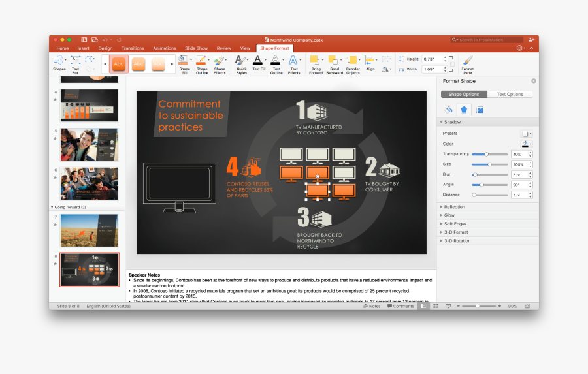Image resolution: width=588 pixels, height=374 pixels.
Task: Collapse the ribbon chevron
Action: point(531,48)
